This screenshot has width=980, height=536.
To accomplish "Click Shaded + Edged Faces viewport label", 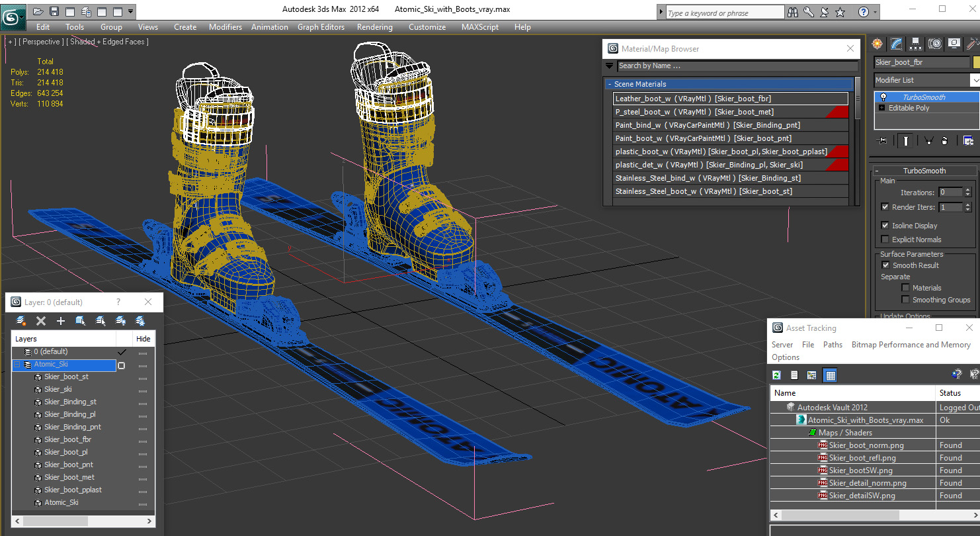I will (108, 42).
